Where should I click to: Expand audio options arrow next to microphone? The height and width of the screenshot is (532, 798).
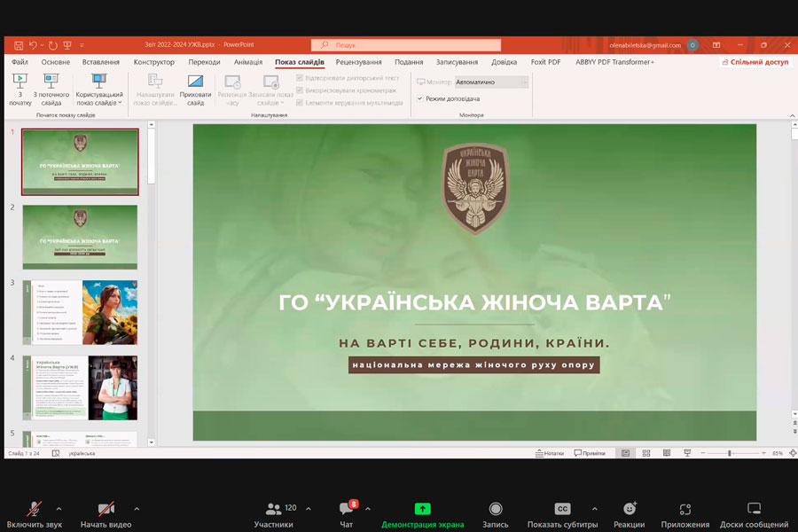click(59, 509)
